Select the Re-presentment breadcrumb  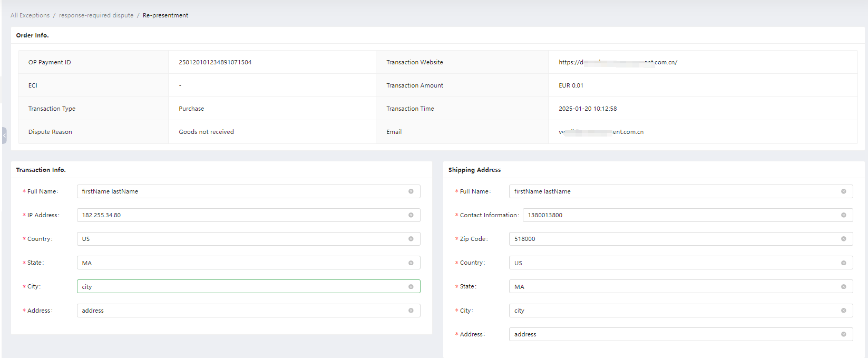pyautogui.click(x=165, y=15)
